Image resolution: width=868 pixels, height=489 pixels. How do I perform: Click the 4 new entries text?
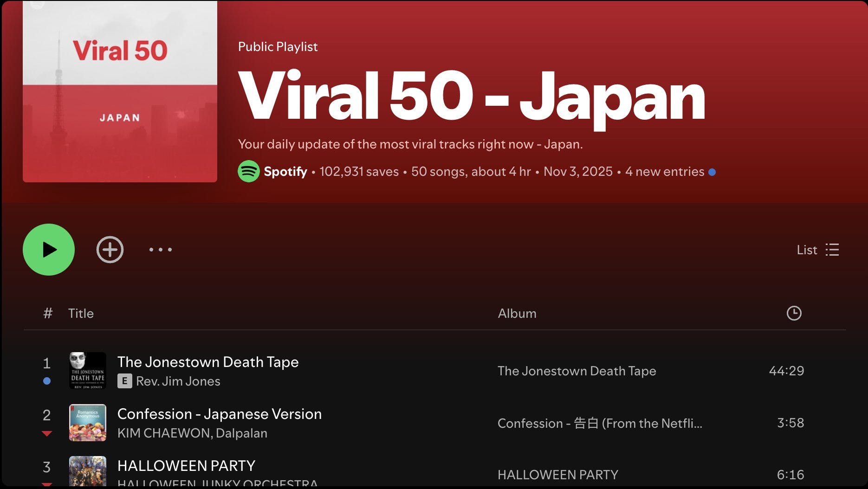(665, 172)
